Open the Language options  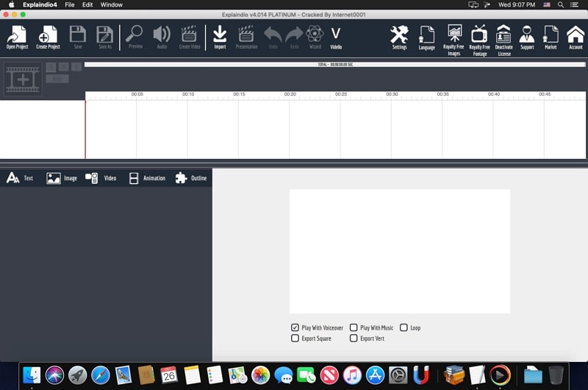pyautogui.click(x=427, y=38)
